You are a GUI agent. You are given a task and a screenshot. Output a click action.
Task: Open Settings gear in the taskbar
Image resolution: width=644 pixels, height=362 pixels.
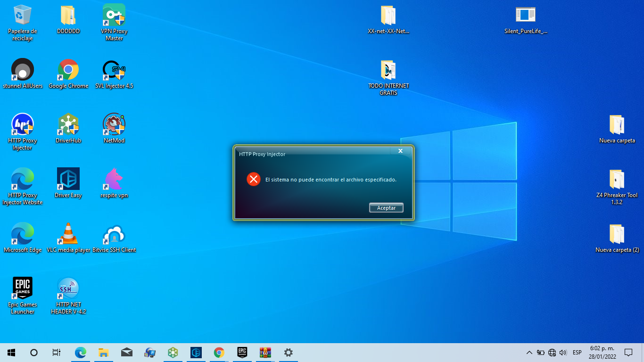point(289,353)
